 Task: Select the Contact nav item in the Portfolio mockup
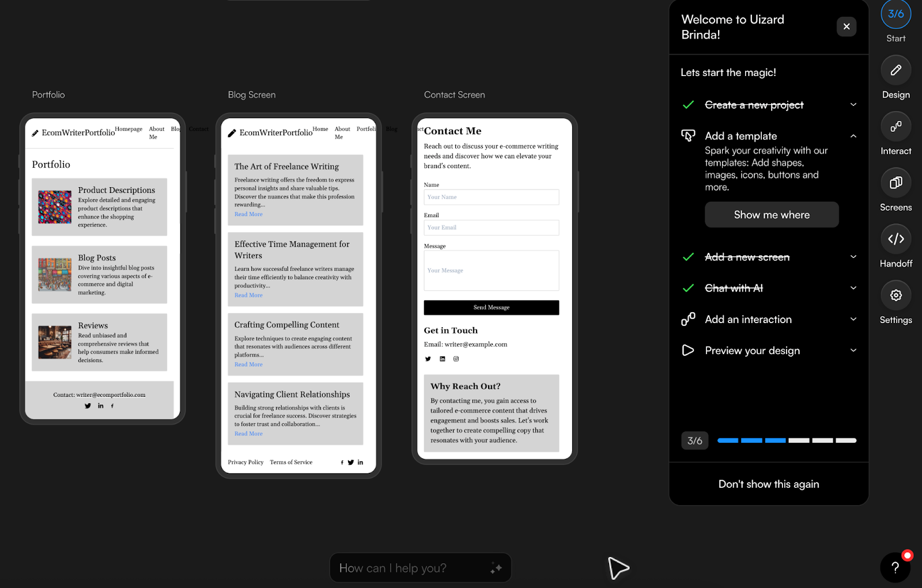198,129
